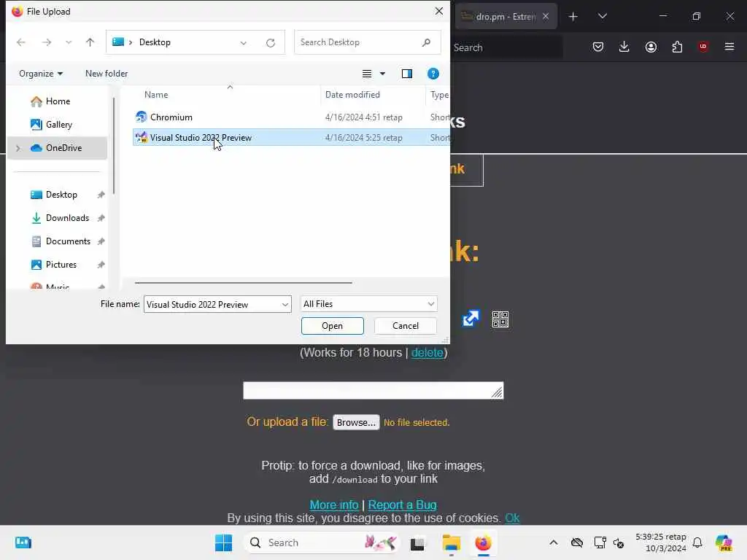This screenshot has height=560, width=747.
Task: Expand the address bar path history dropdown
Action: point(244,43)
